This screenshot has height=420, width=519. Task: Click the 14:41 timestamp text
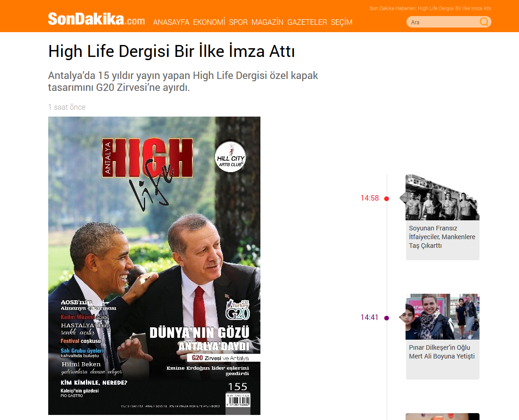369,318
